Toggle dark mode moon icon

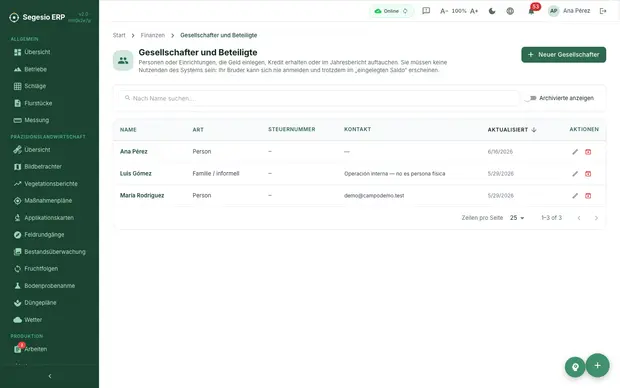click(x=492, y=11)
